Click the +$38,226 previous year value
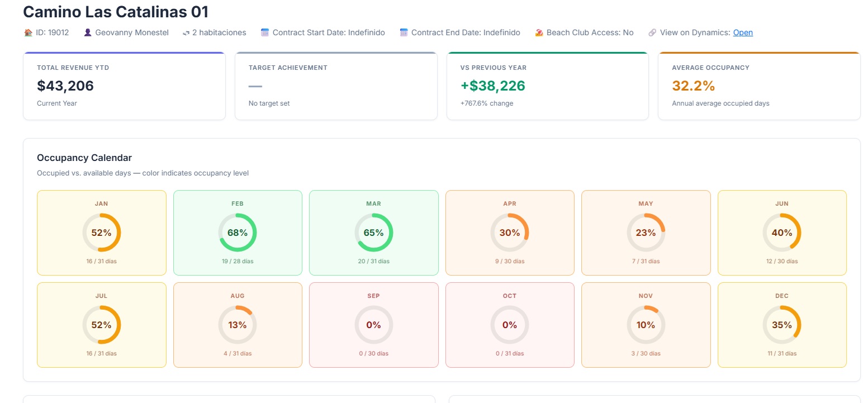 [x=493, y=86]
